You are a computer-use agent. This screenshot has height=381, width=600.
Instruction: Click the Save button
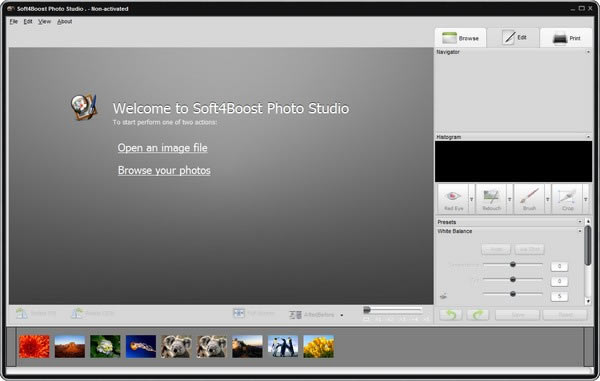coord(517,315)
